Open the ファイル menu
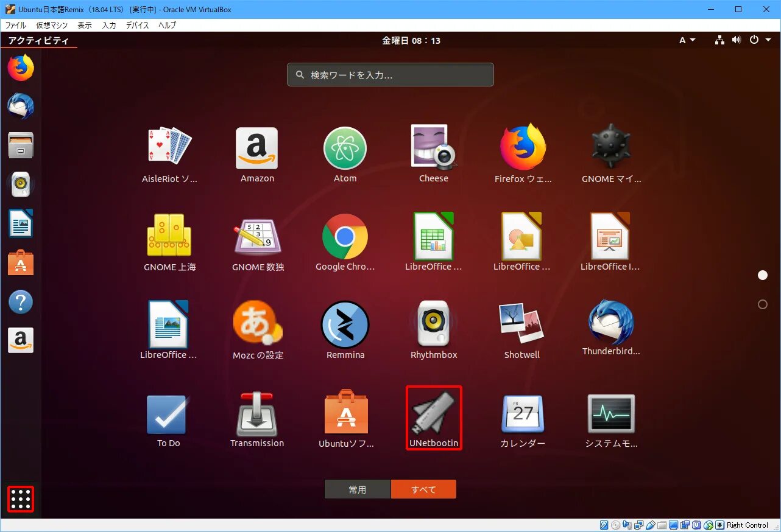Viewport: 781px width, 532px height. pyautogui.click(x=16, y=26)
